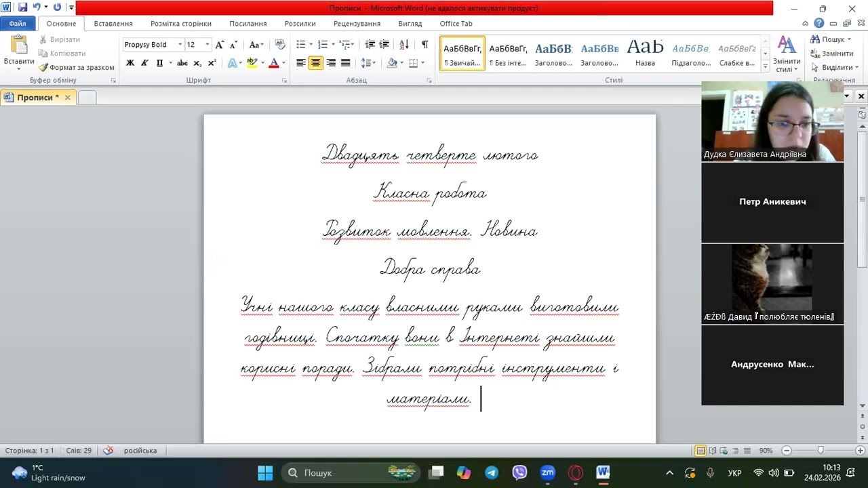Click the Grow Font icon
This screenshot has height=488, width=868.
[219, 45]
